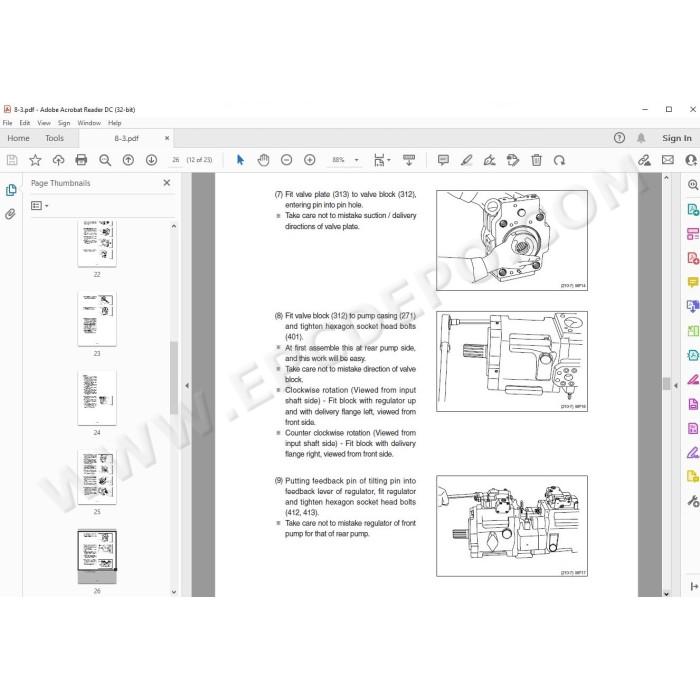
Task: Click the fill and sign icon at toolbar right
Action: pyautogui.click(x=644, y=160)
